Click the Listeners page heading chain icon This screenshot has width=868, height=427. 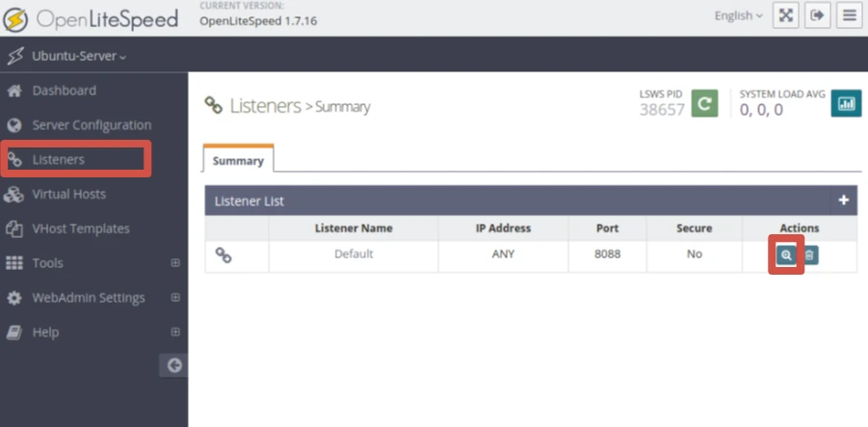pyautogui.click(x=214, y=105)
